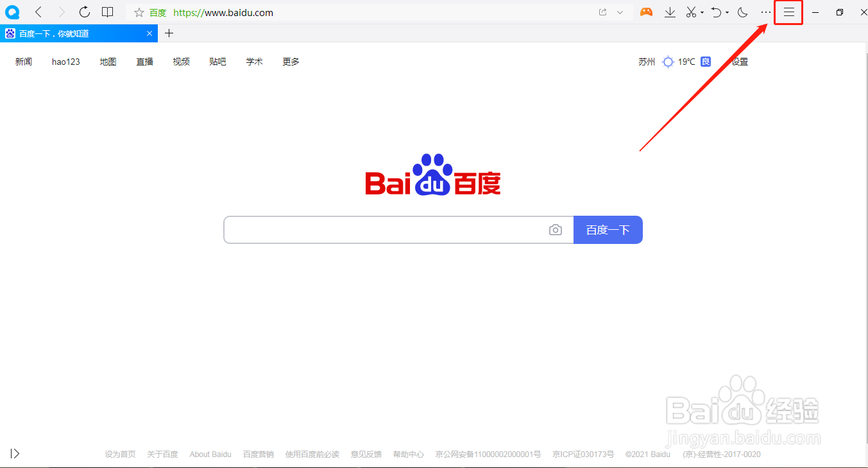Click inside the Baidu search input box
The image size is (868, 468).
(385, 229)
